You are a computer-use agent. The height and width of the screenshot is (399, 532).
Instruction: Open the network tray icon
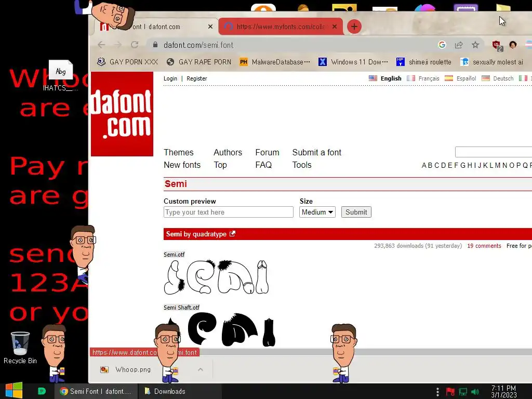[x=463, y=392]
